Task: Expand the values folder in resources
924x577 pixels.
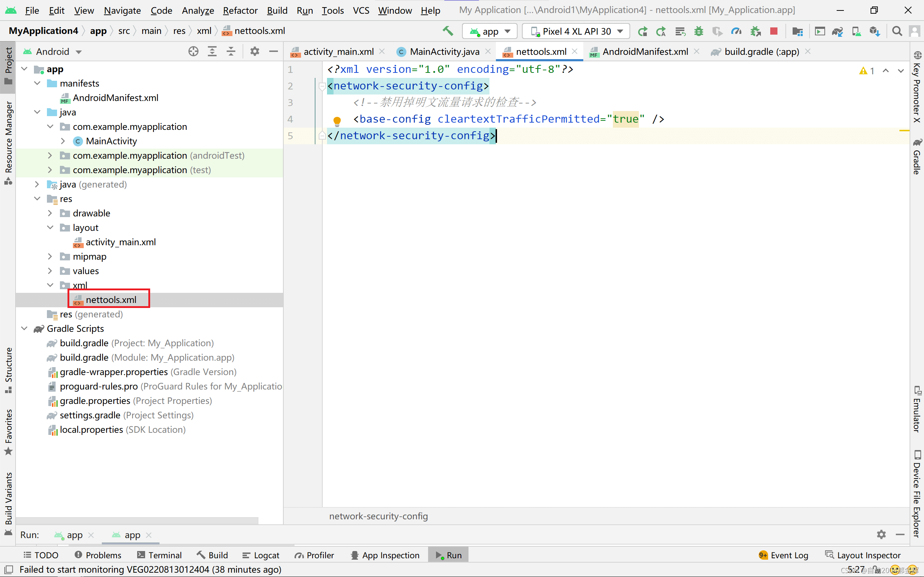Action: [50, 270]
